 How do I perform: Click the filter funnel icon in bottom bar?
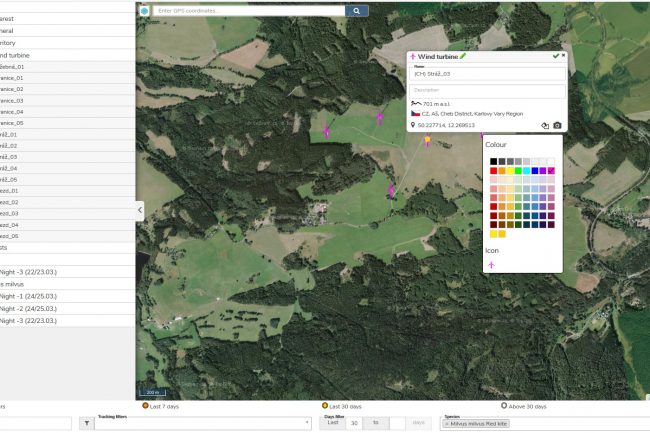click(x=86, y=423)
